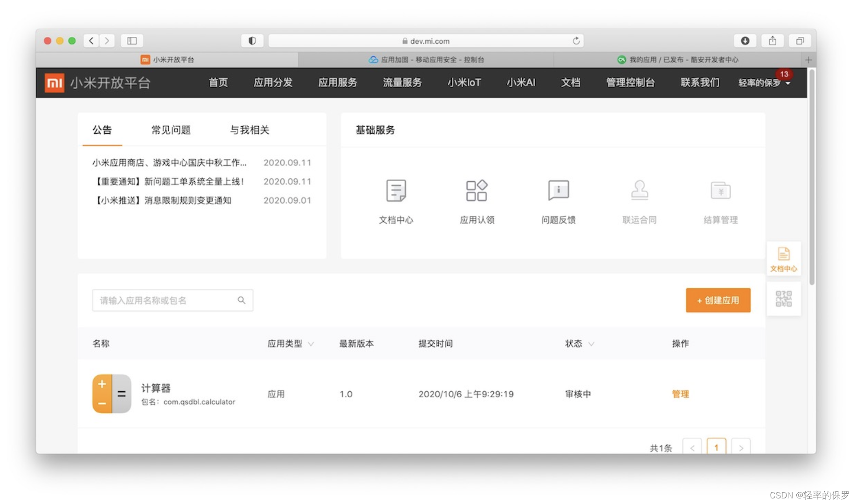Open the 问题反馈 service icon
The image size is (856, 504).
coord(558,191)
